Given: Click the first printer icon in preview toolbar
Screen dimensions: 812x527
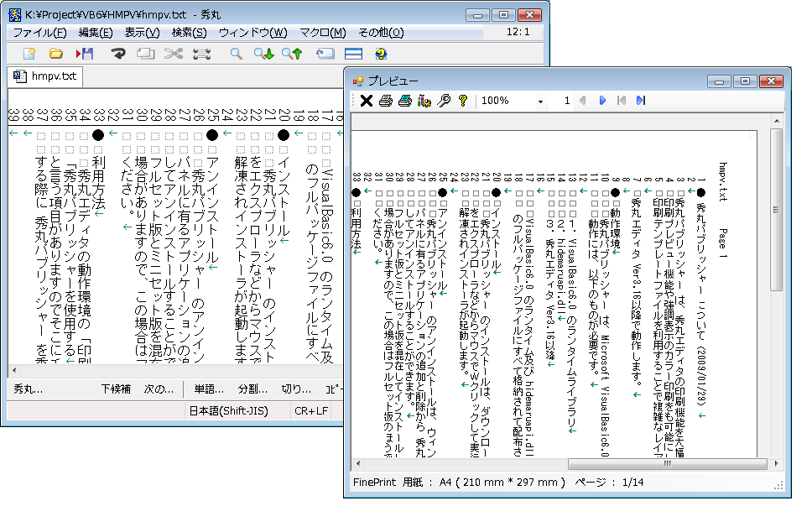Looking at the screenshot, I should 386,101.
